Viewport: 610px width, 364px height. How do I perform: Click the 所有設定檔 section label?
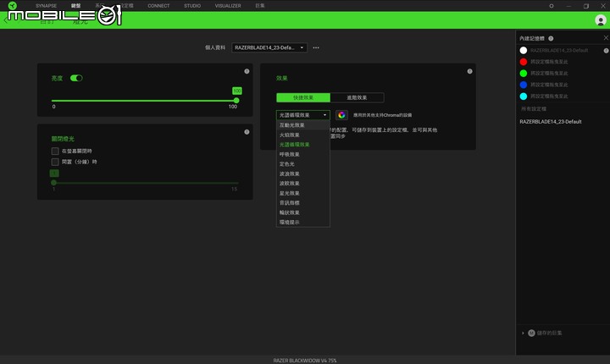click(x=534, y=109)
